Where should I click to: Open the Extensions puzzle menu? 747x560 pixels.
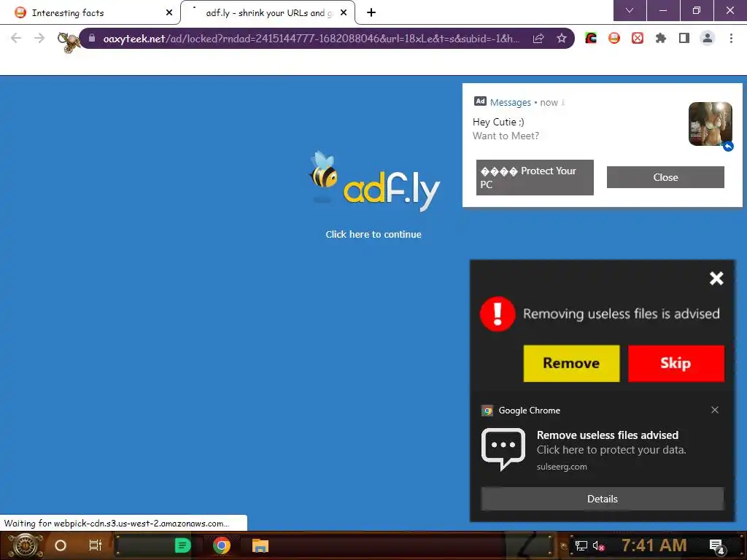point(660,38)
